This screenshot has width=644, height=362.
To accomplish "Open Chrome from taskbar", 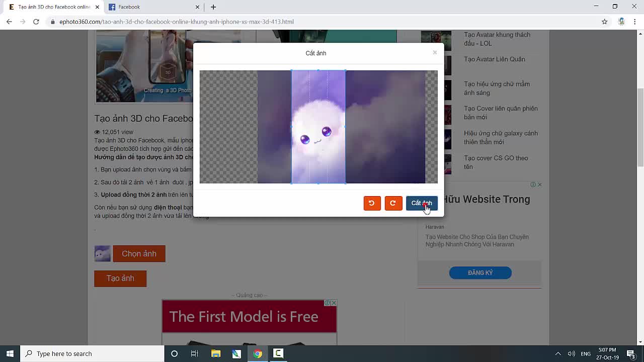I will 257,353.
